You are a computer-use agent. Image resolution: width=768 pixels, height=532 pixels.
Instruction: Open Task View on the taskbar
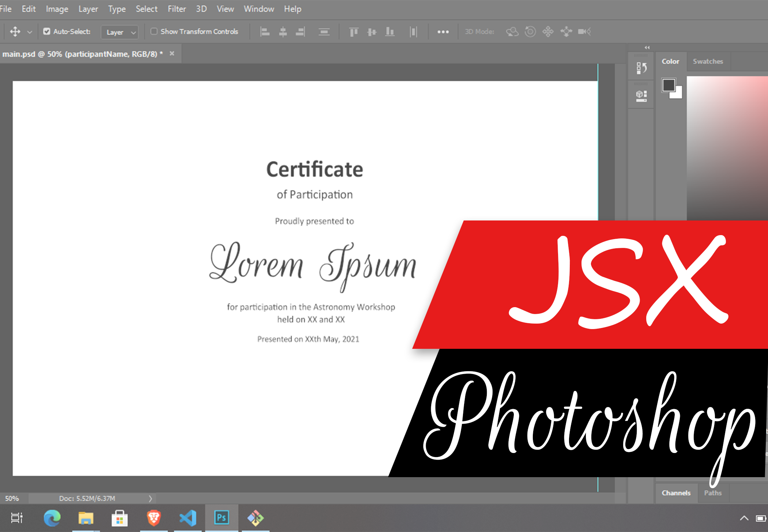(x=17, y=518)
